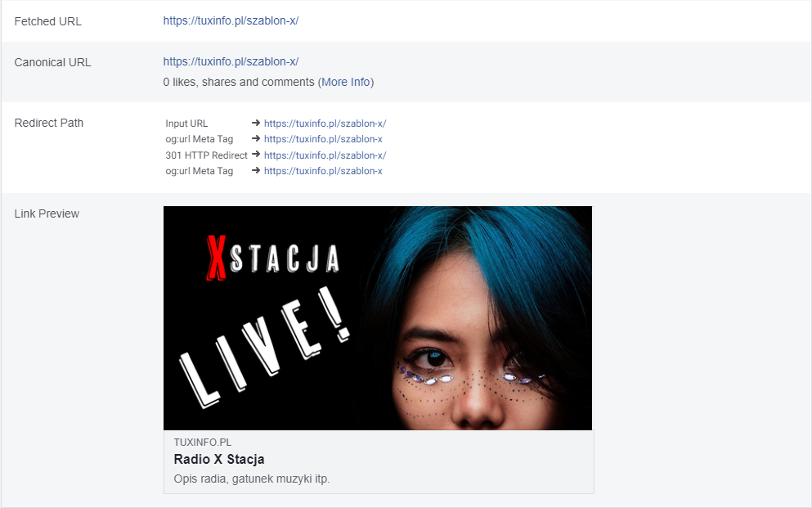Open the first og:url Meta Tag link
Viewport: 812px width, 508px height.
tap(323, 139)
